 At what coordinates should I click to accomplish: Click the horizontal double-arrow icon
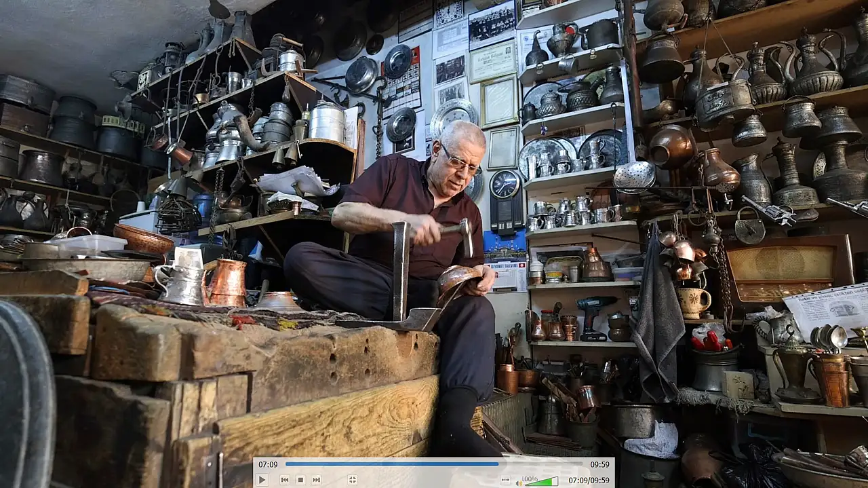coord(505,480)
